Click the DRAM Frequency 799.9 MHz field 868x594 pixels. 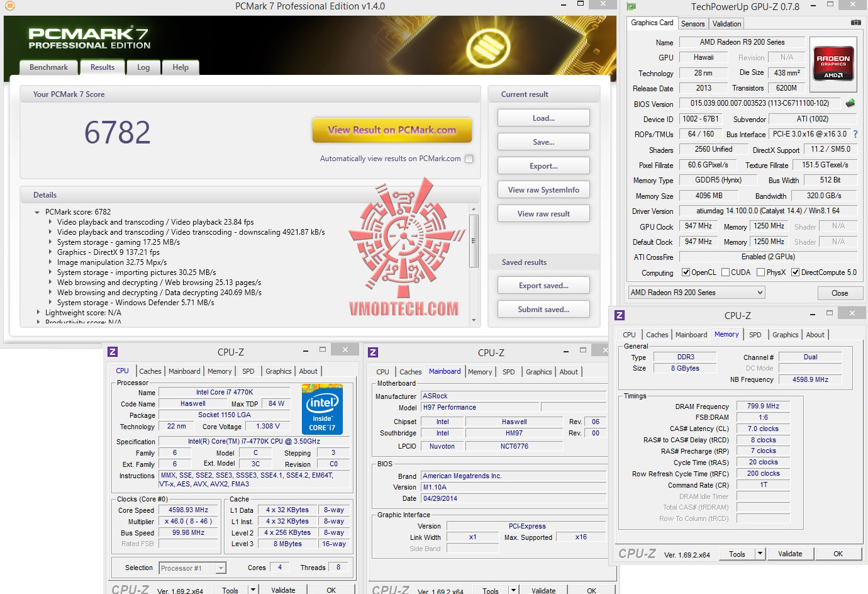click(763, 406)
